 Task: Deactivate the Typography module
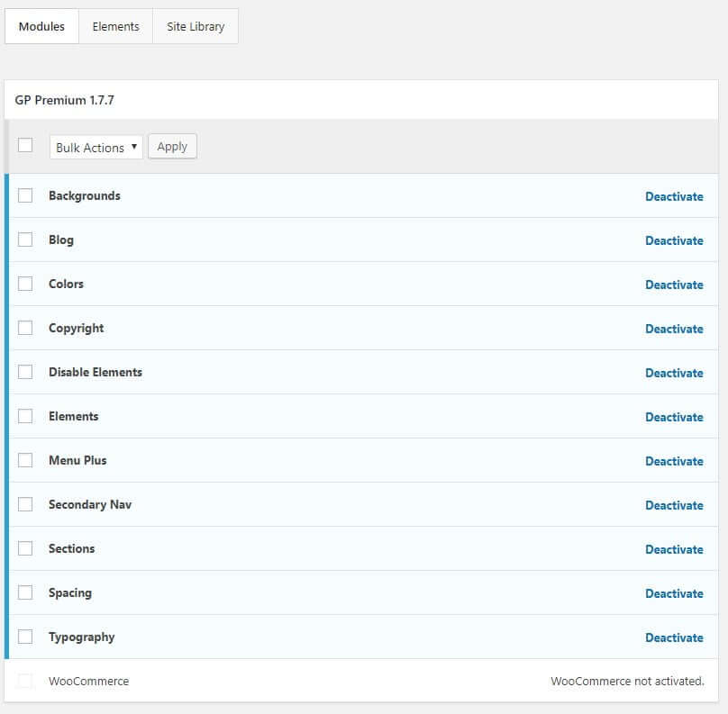(x=674, y=637)
